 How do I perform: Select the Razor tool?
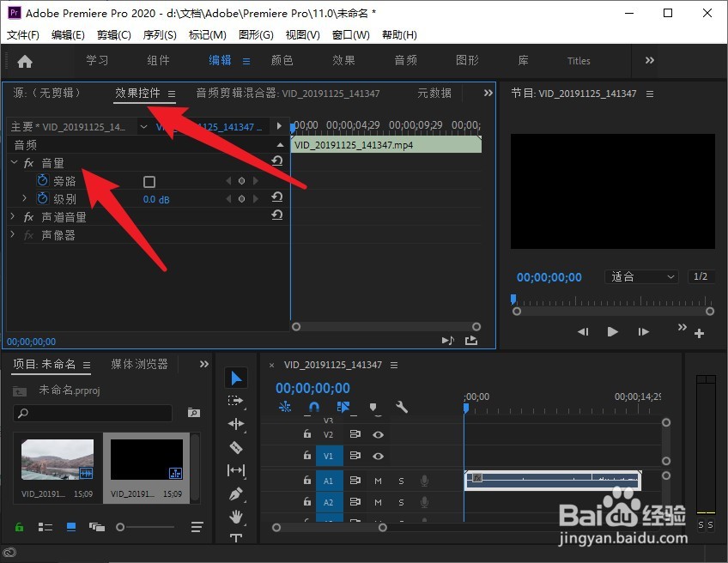coord(236,447)
